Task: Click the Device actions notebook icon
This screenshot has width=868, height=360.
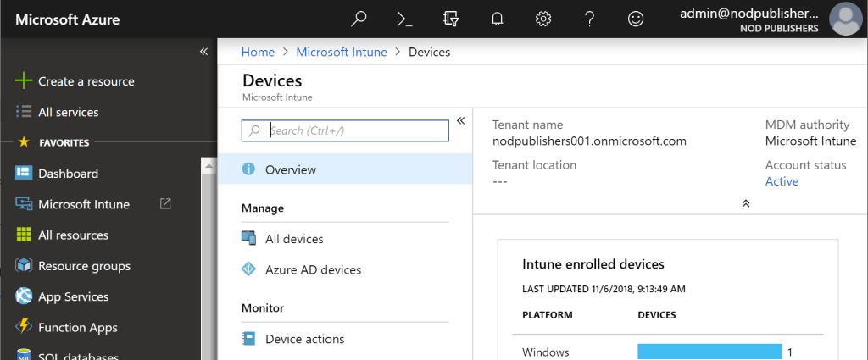Action: pyautogui.click(x=249, y=339)
